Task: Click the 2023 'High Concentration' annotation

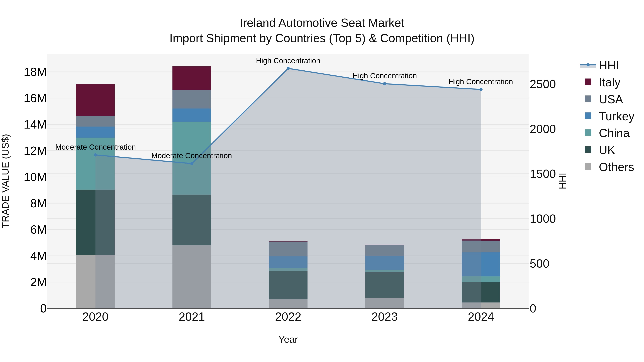Action: tap(384, 76)
